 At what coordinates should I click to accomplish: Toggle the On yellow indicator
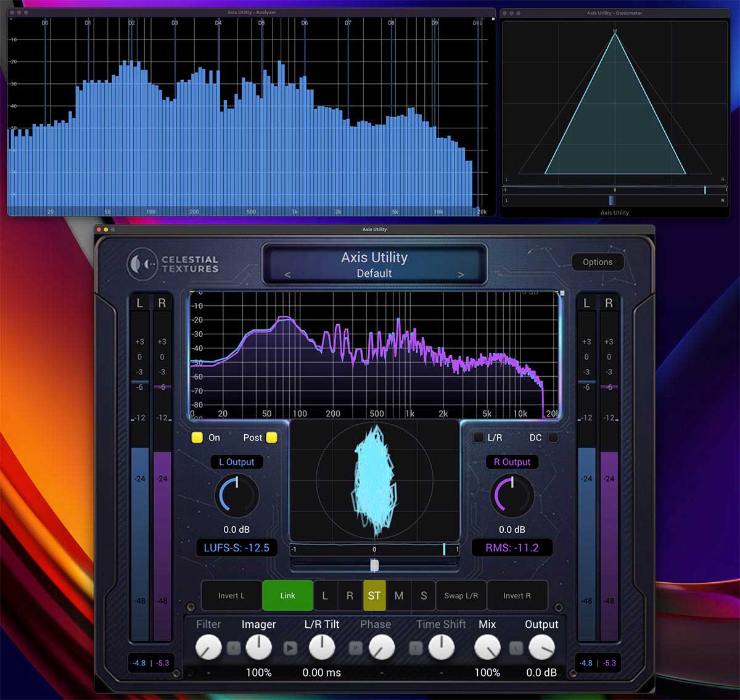[x=197, y=437]
